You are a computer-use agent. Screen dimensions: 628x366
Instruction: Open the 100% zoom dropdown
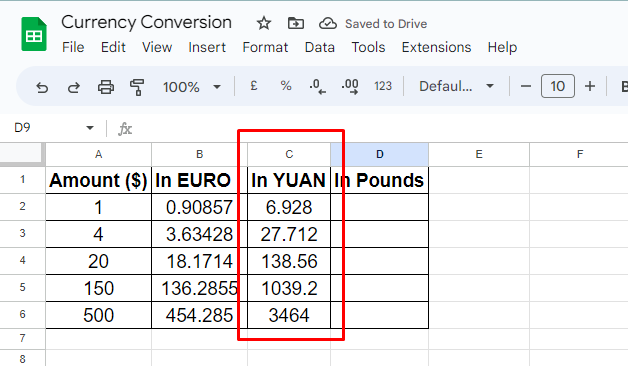tap(192, 86)
